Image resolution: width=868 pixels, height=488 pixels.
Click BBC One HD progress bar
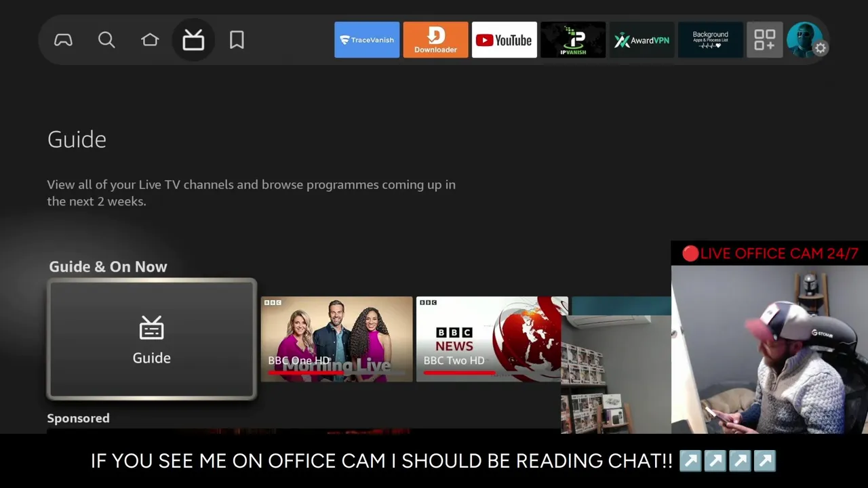point(337,372)
